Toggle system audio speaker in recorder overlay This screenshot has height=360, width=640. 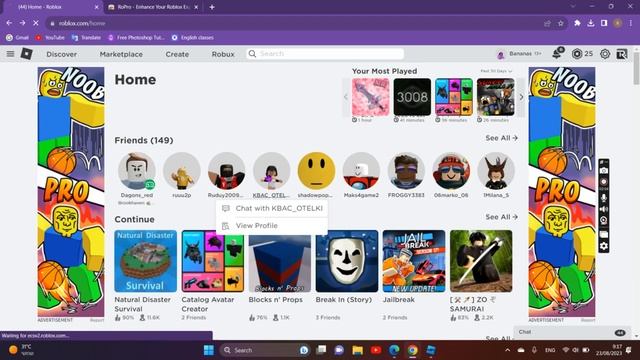coord(604,209)
